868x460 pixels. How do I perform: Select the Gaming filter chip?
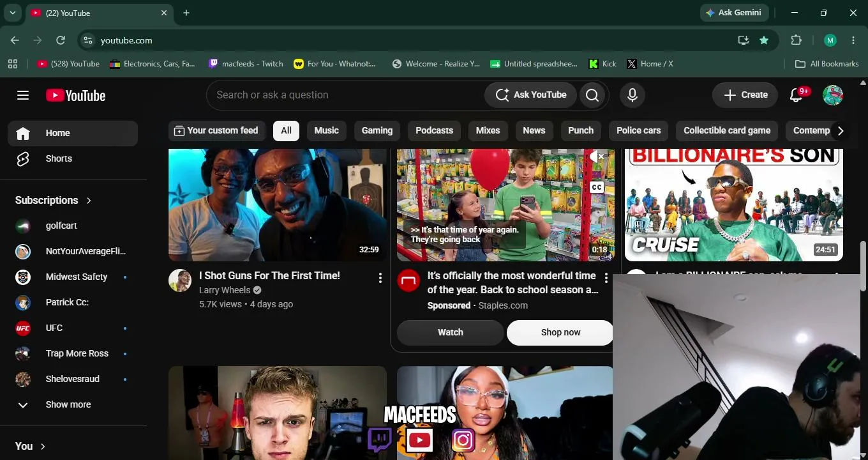pos(377,130)
